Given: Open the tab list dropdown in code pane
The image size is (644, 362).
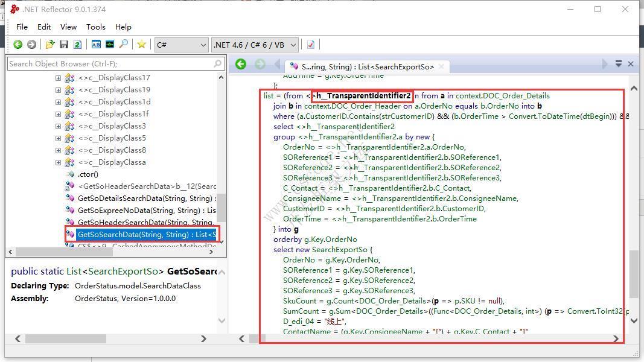Looking at the screenshot, I should click(618, 64).
